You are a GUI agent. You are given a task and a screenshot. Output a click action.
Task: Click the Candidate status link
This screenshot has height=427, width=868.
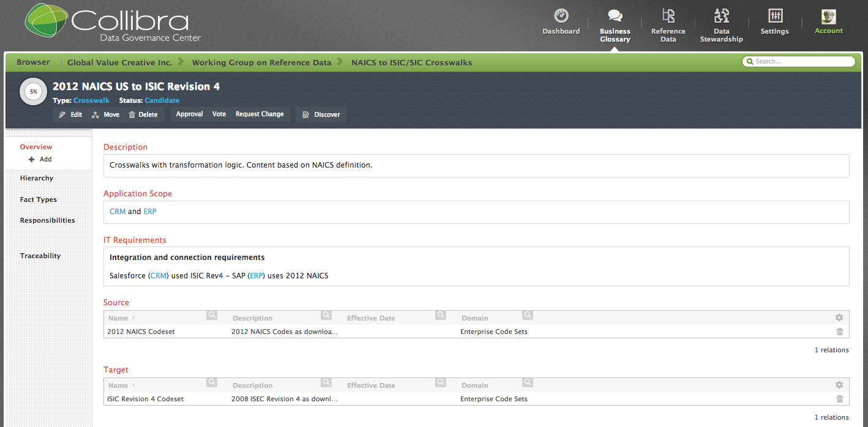coord(162,100)
